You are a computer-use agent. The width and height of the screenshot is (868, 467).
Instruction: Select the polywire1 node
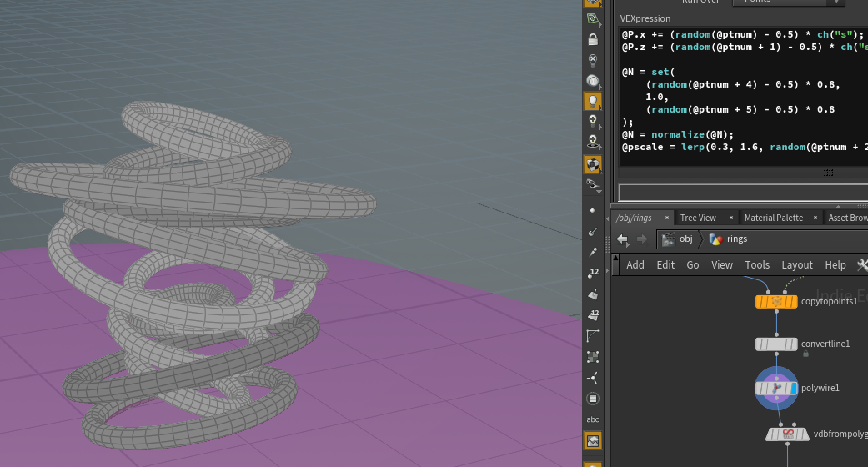[x=776, y=389]
